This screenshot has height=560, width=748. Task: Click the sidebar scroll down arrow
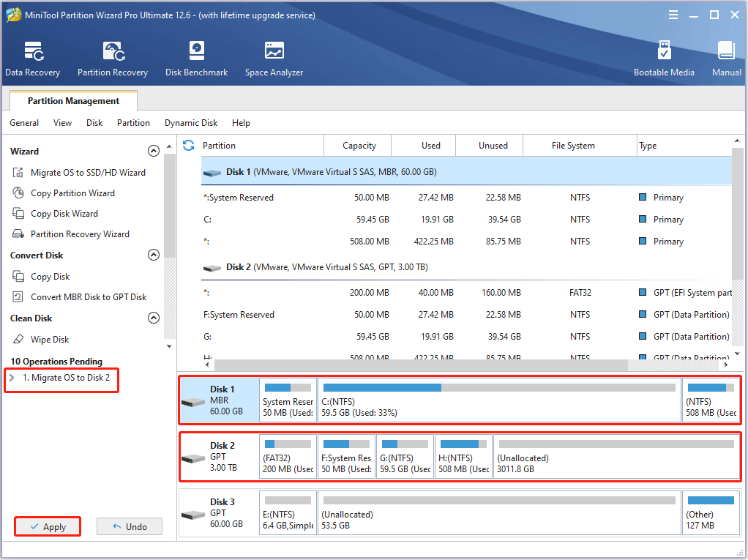point(169,346)
